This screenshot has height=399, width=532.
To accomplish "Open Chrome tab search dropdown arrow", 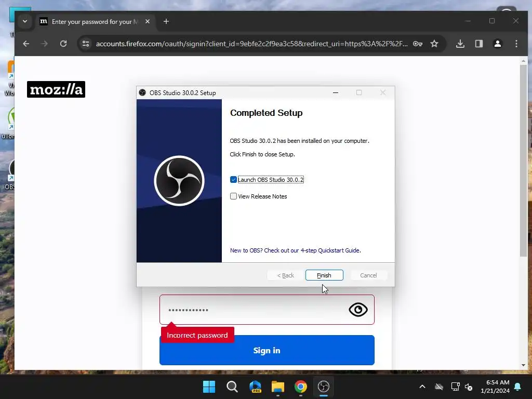I will (x=25, y=21).
